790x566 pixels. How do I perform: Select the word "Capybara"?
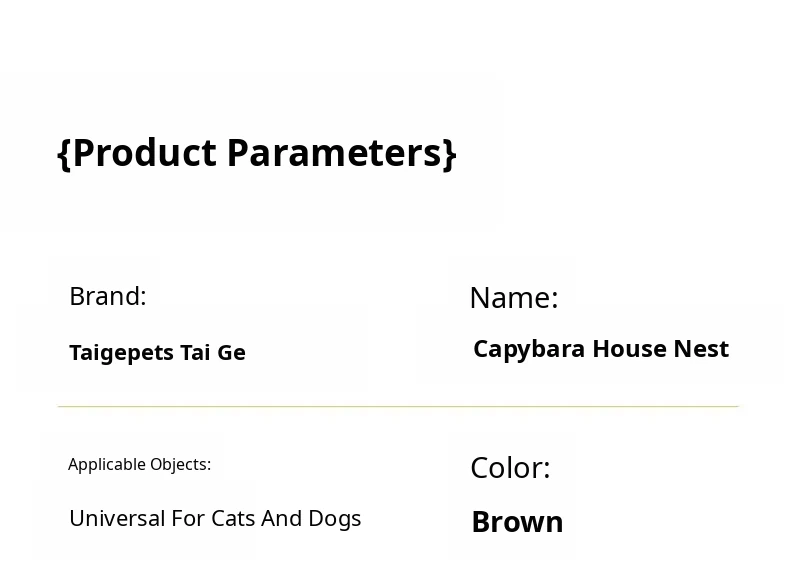click(528, 349)
